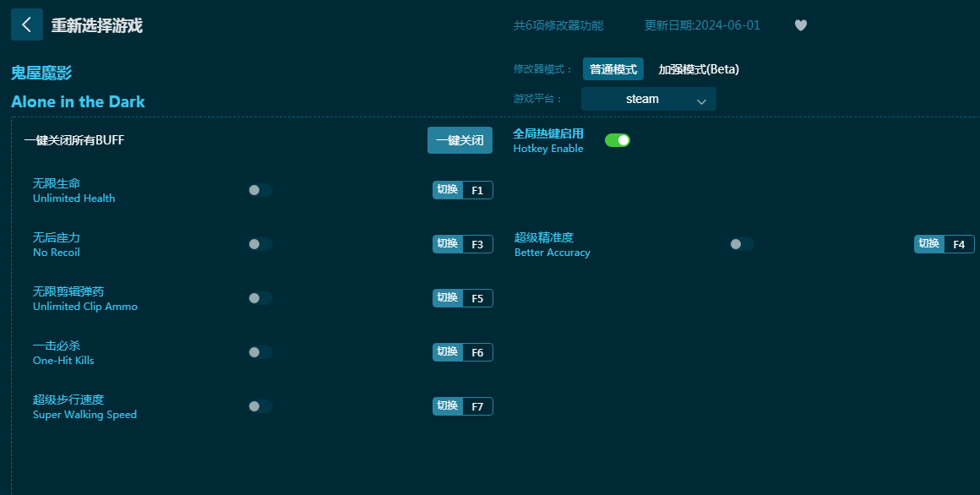980x495 pixels.
Task: Click the F3 hotkey field
Action: [x=477, y=244]
